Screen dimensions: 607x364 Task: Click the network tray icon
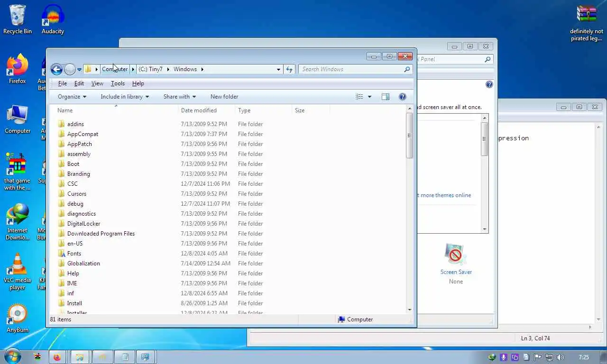point(549,357)
